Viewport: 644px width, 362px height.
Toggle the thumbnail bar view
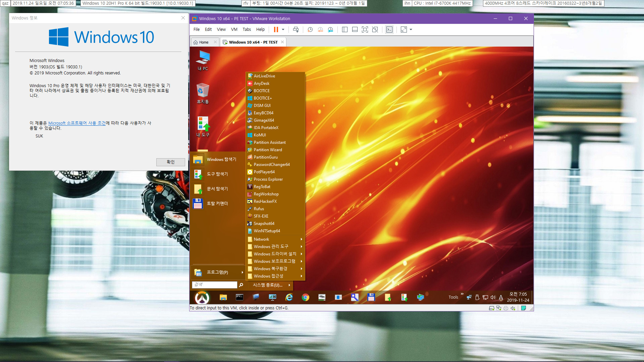[x=355, y=29]
